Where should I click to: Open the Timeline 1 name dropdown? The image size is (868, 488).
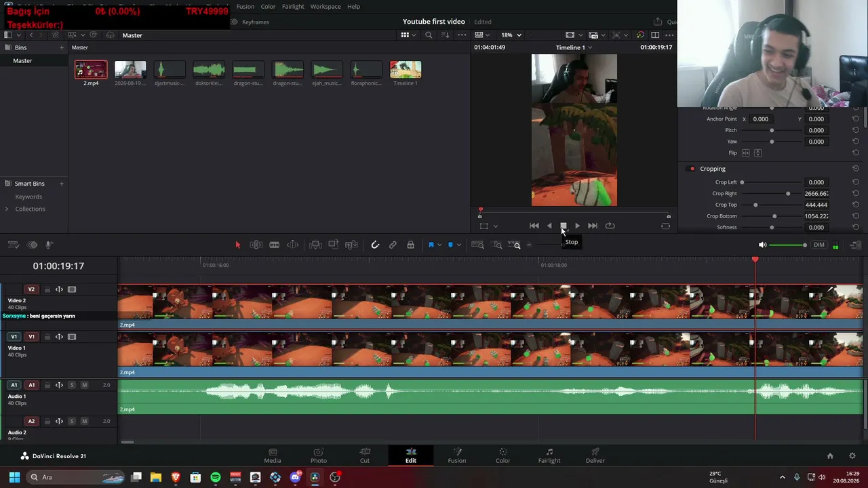574,47
